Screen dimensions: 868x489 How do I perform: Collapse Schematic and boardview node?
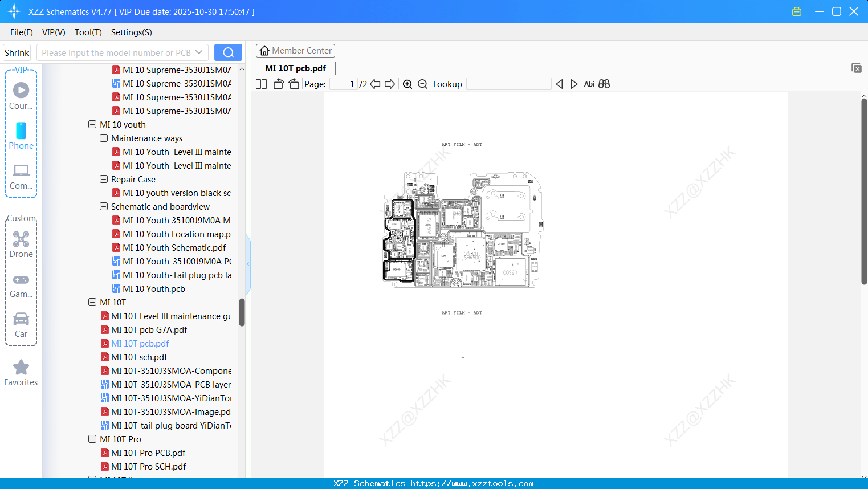(104, 206)
